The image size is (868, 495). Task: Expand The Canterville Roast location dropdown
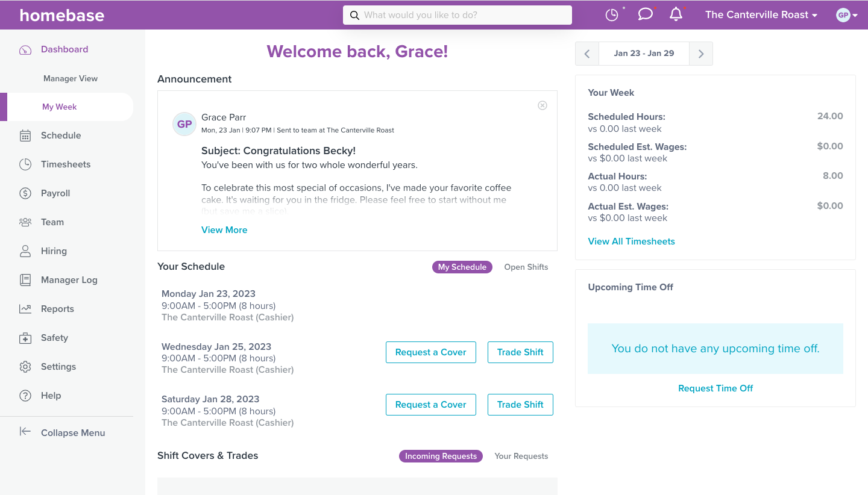coord(761,15)
